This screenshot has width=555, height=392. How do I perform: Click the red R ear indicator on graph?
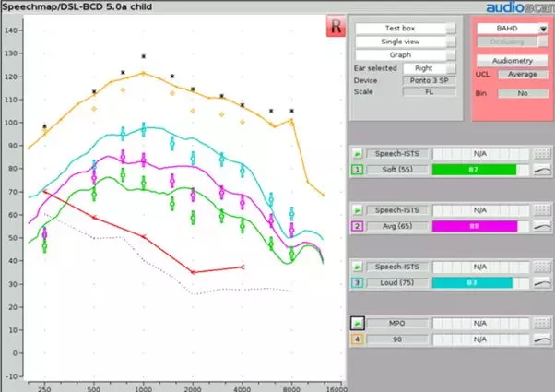(x=334, y=28)
